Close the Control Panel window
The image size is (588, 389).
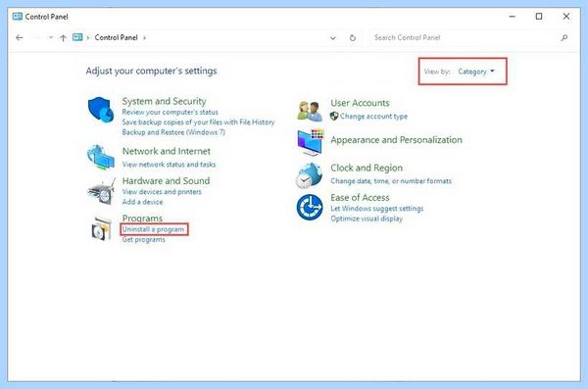[566, 17]
